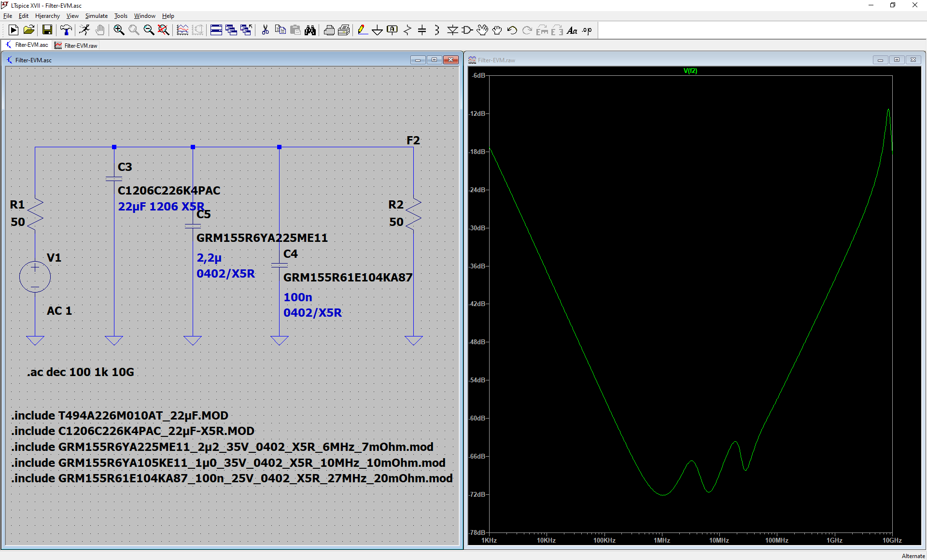Open the Component gate icon
927x560 pixels.
pos(467,30)
